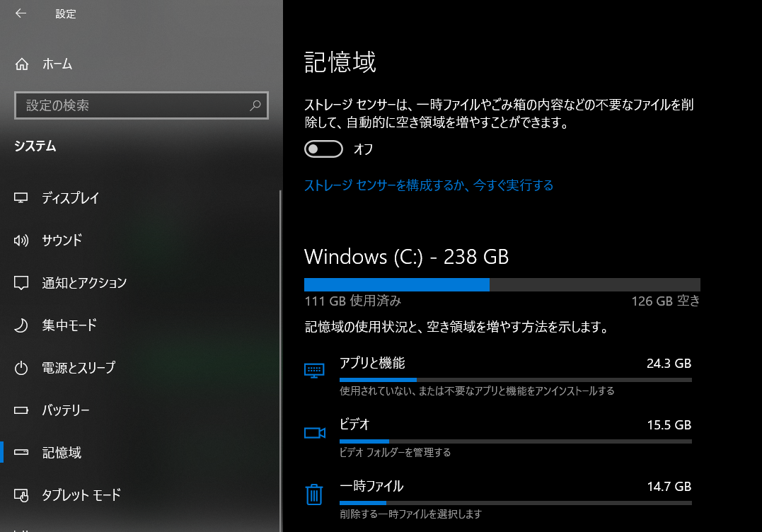Click the 一時ファイル usage bar
Viewport: 762px width, 532px height.
click(516, 503)
